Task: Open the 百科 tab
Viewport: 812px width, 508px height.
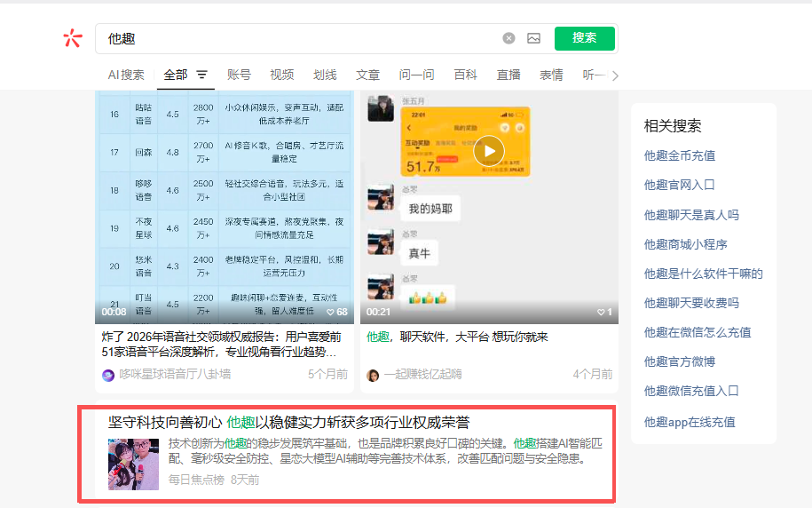Action: (x=465, y=75)
